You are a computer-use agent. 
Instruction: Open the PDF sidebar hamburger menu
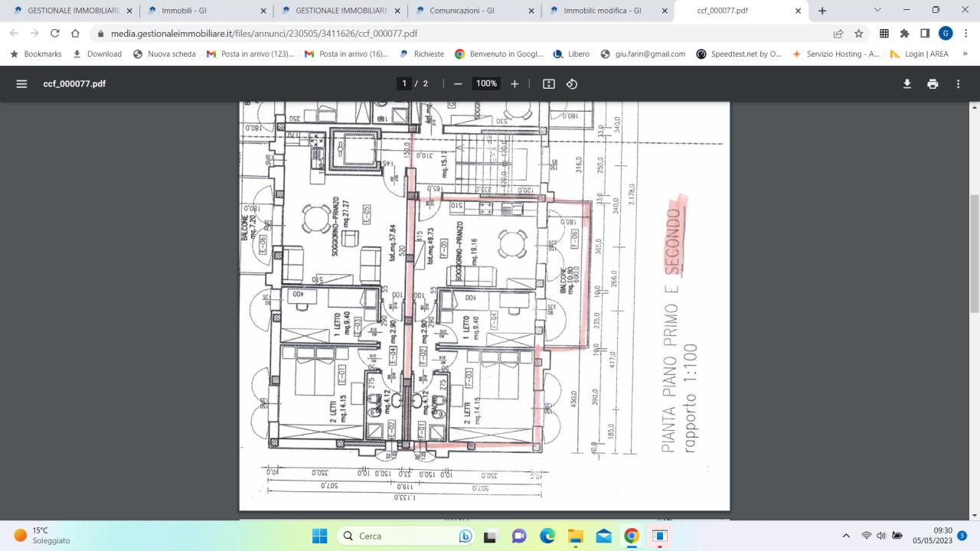pyautogui.click(x=21, y=84)
